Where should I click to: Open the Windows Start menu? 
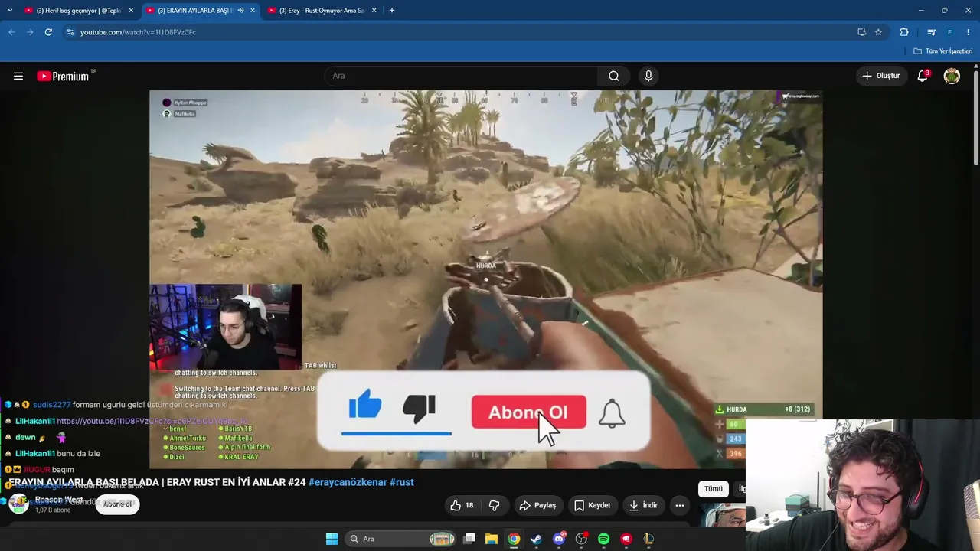(332, 539)
